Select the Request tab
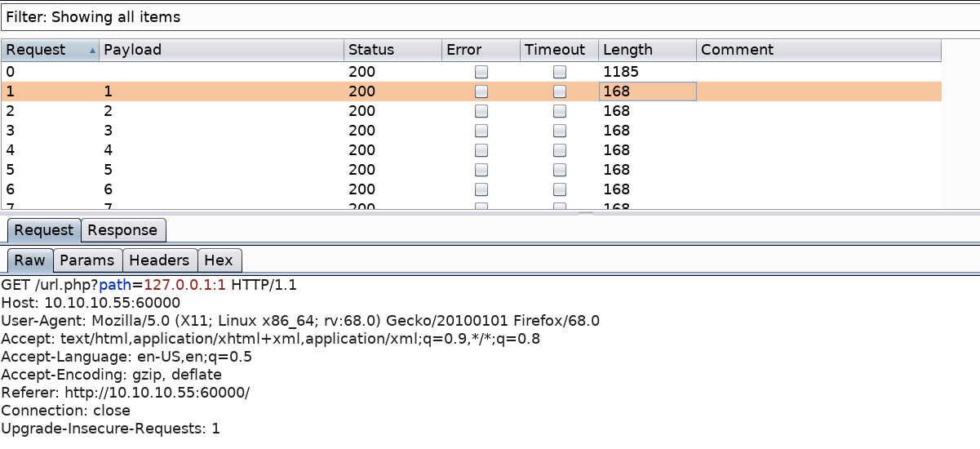 [x=44, y=230]
